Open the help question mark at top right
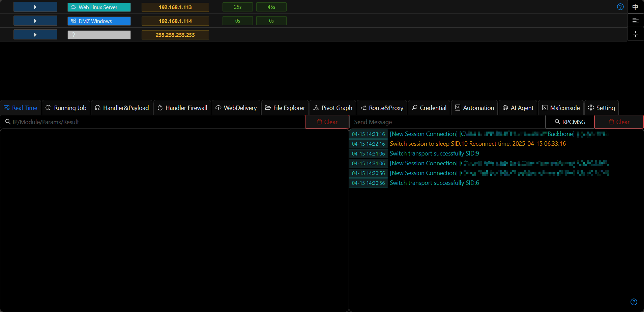Image resolution: width=644 pixels, height=312 pixels. click(620, 7)
